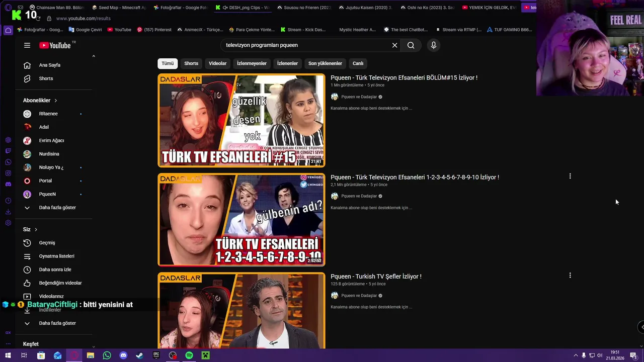The image size is (644, 362).
Task: Open Pqueen ve Dadaşlar channel under first video
Action: pos(359,97)
